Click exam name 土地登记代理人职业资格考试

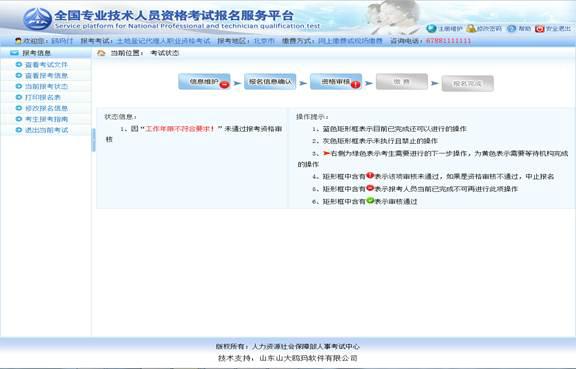(x=163, y=41)
